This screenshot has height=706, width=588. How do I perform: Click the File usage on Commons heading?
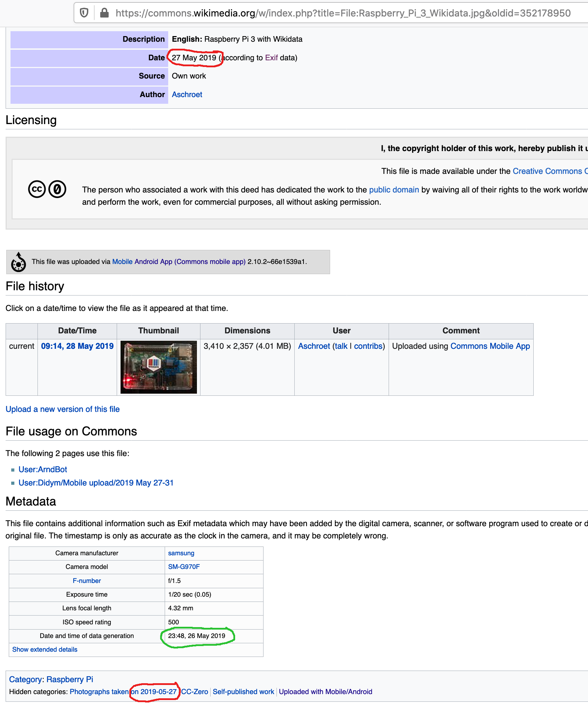tap(71, 432)
